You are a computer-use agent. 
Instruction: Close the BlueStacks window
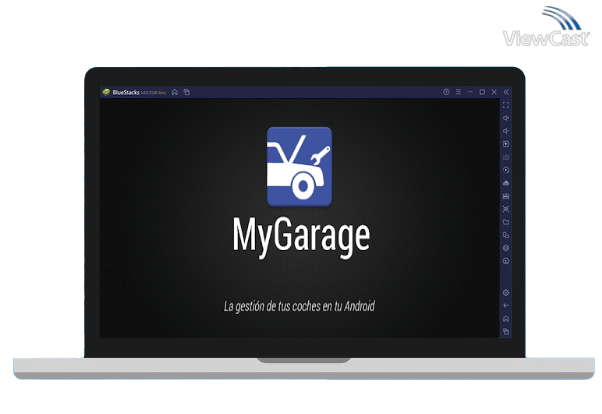[x=494, y=92]
